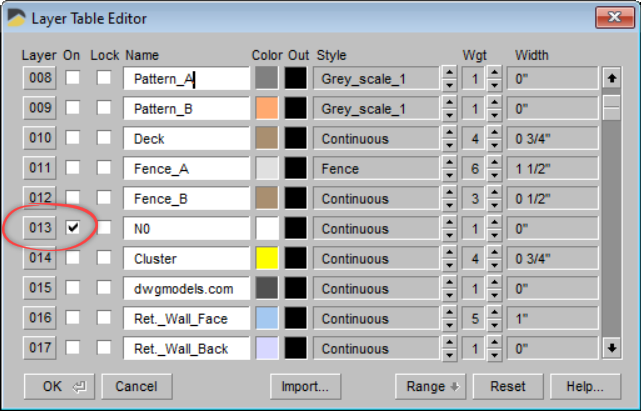The image size is (641, 411).
Task: Click the stepper beside Fence_A weight 6
Action: pyautogui.click(x=495, y=169)
